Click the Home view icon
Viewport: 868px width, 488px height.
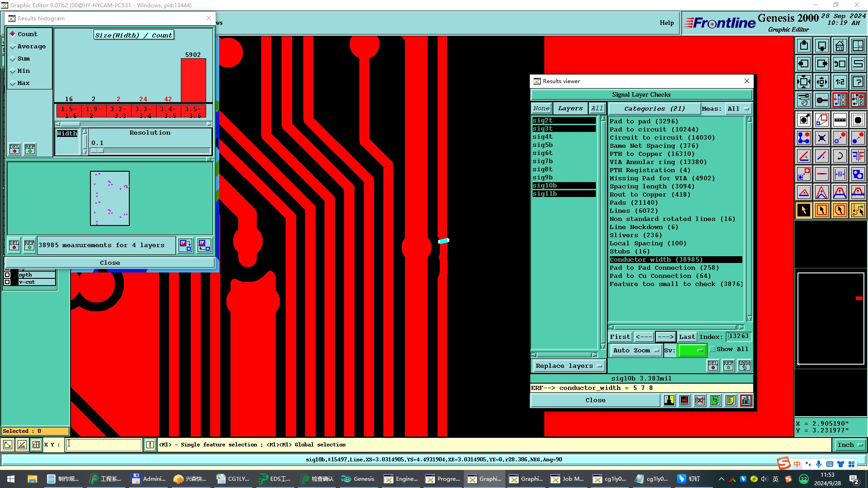(x=840, y=46)
